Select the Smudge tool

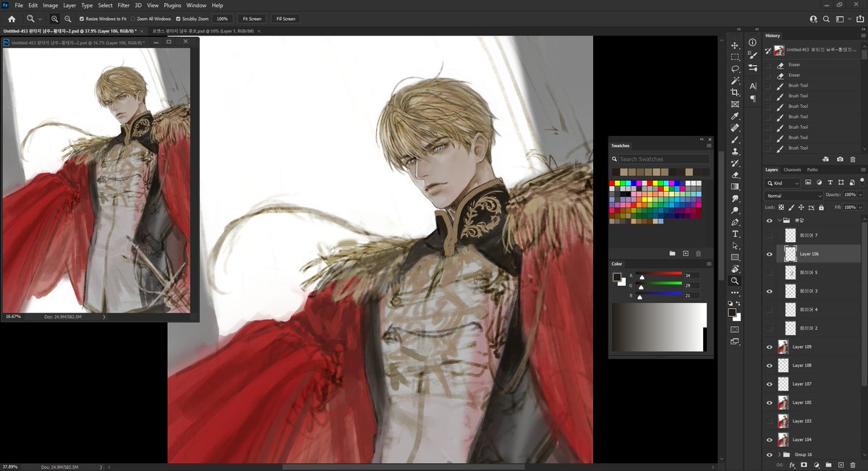click(x=735, y=198)
